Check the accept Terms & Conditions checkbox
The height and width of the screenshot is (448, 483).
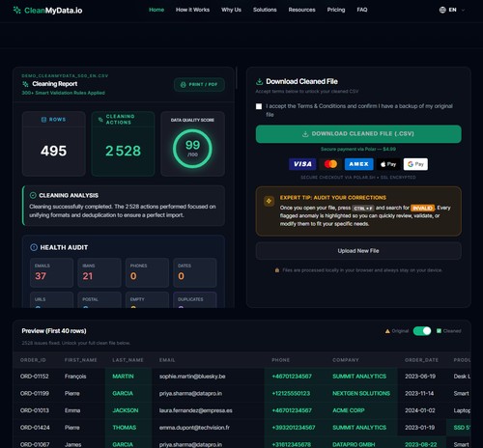pyautogui.click(x=259, y=106)
